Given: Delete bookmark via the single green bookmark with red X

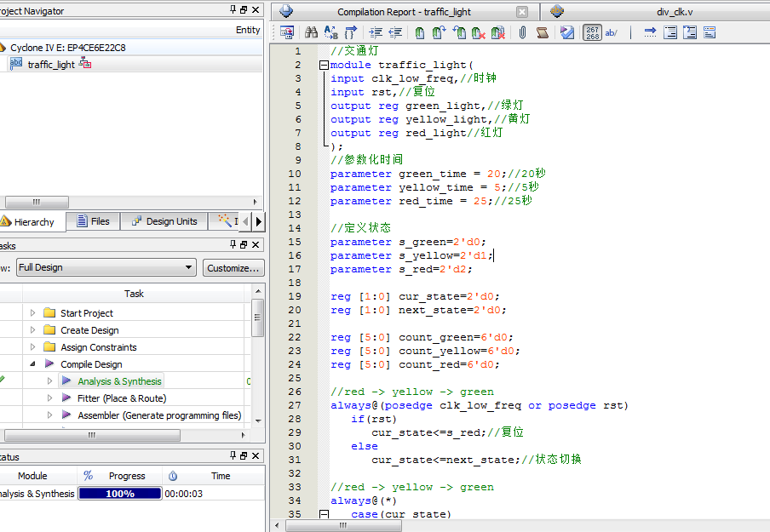Looking at the screenshot, I should pyautogui.click(x=479, y=32).
